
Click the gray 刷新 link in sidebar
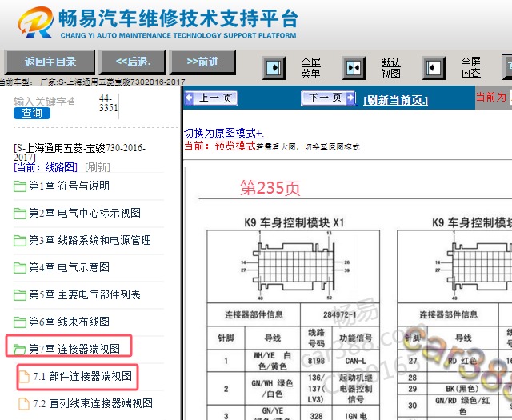click(98, 167)
